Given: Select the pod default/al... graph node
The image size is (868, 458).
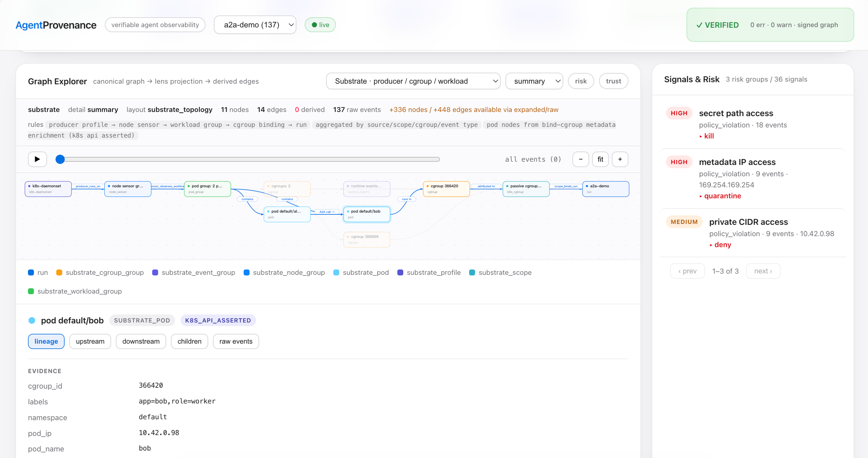Looking at the screenshot, I should (x=287, y=214).
